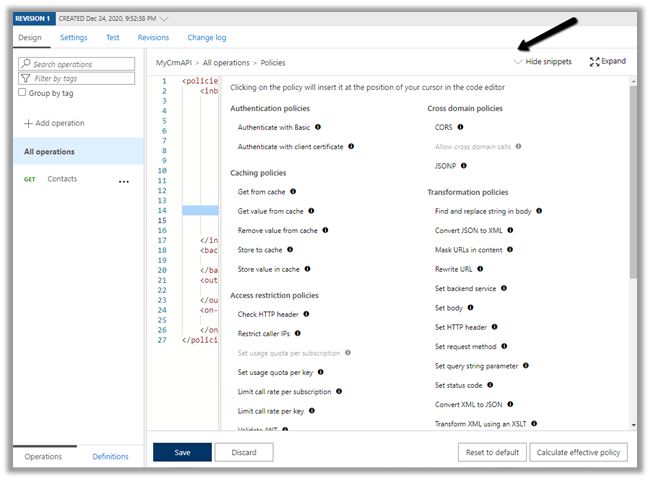This screenshot has width=650, height=480.
Task: Click the snippets panel vertical scrollbar
Action: (633, 180)
